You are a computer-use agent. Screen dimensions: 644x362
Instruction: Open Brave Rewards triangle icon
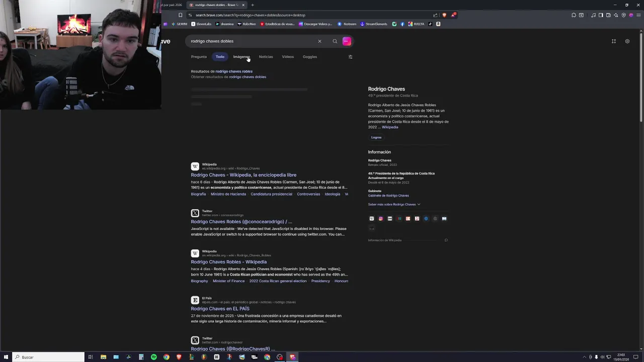[453, 15]
